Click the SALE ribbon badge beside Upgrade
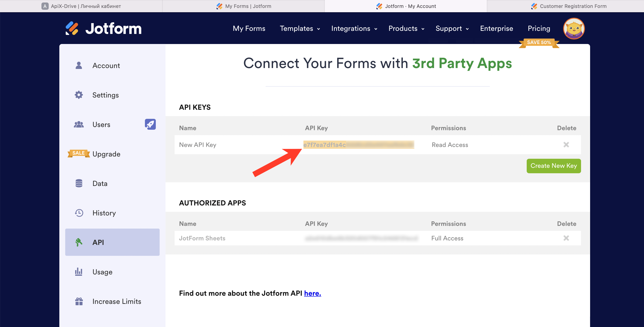The width and height of the screenshot is (644, 327). pyautogui.click(x=79, y=153)
